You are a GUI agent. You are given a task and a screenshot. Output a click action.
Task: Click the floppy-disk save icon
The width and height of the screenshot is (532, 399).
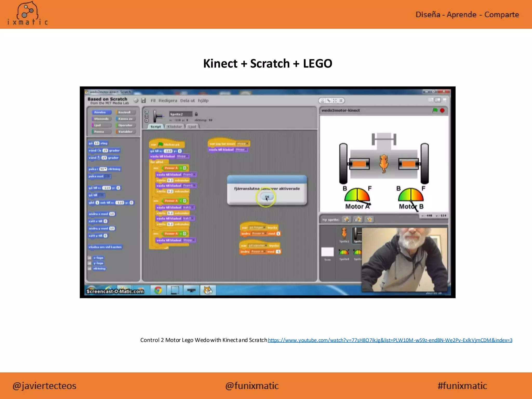click(x=144, y=101)
